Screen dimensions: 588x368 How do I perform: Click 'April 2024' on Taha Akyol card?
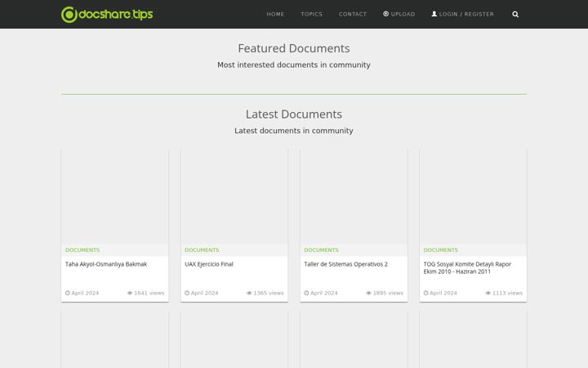85,293
